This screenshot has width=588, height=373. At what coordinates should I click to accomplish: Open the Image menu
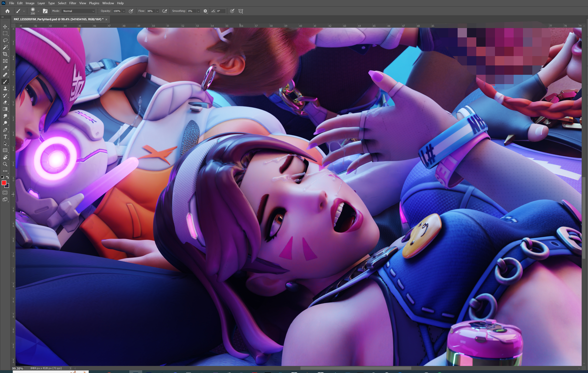click(x=30, y=3)
